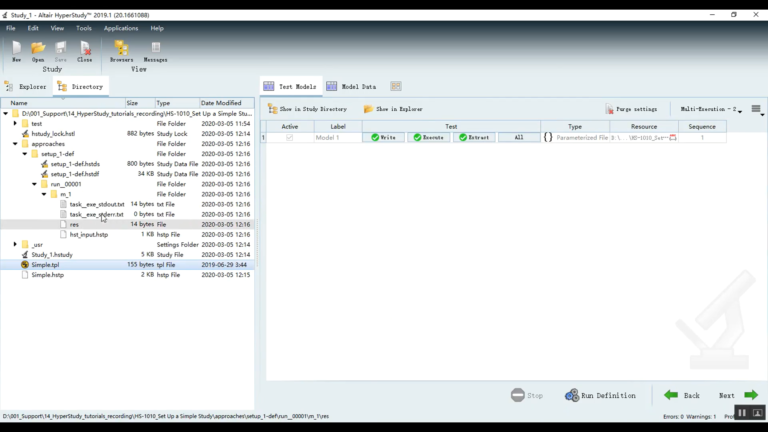Select the res file row
This screenshot has height=432, width=768.
(x=127, y=224)
